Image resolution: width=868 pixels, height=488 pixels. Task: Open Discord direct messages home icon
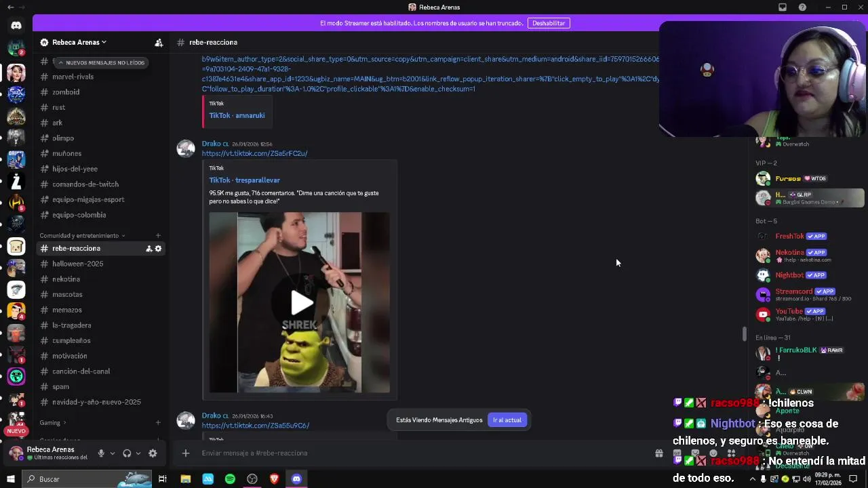(x=16, y=25)
